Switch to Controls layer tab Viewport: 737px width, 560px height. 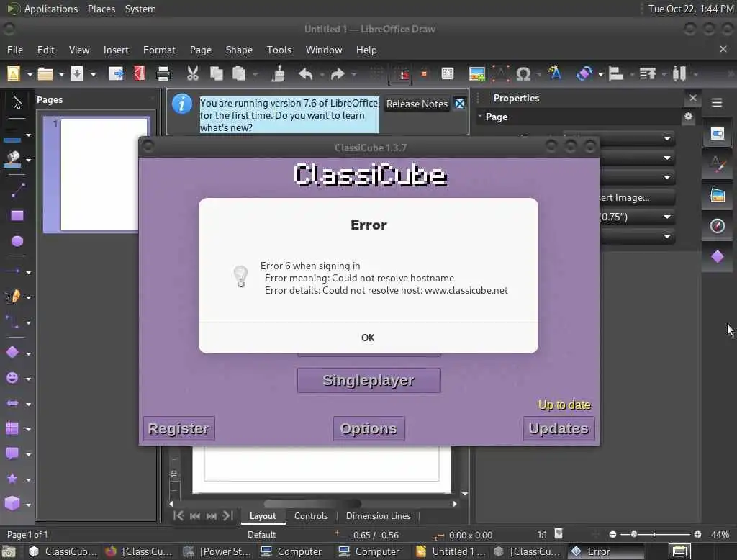pyautogui.click(x=311, y=516)
